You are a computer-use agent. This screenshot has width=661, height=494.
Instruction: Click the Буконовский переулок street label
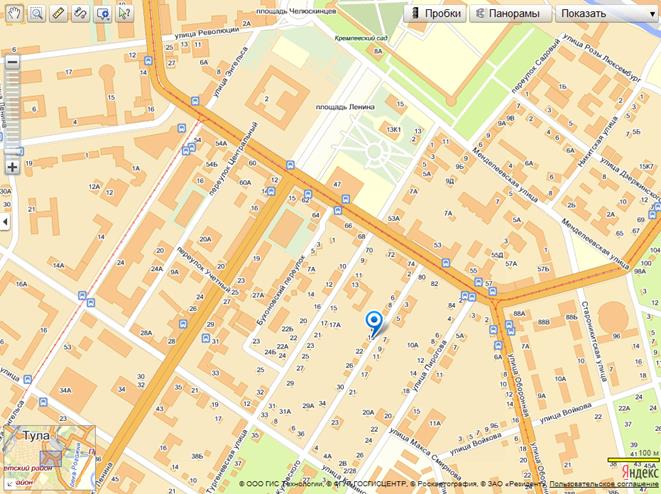pos(281,290)
